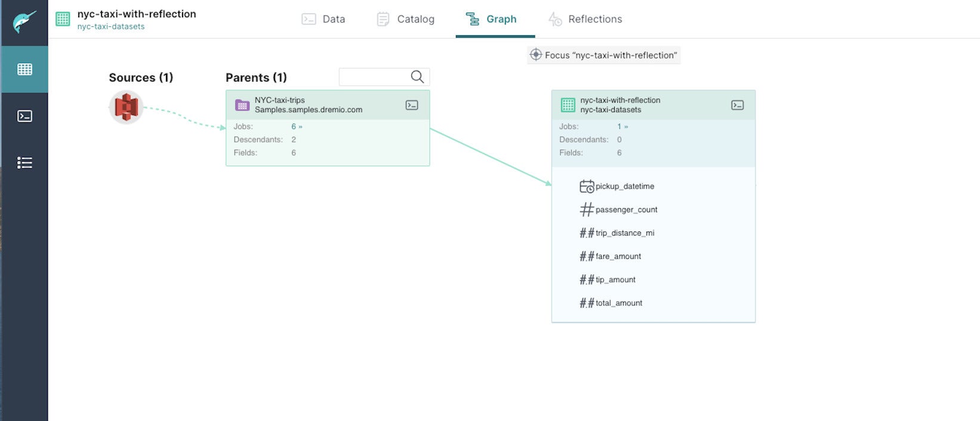
Task: Click the decimal icon of total_amount
Action: coord(587,303)
